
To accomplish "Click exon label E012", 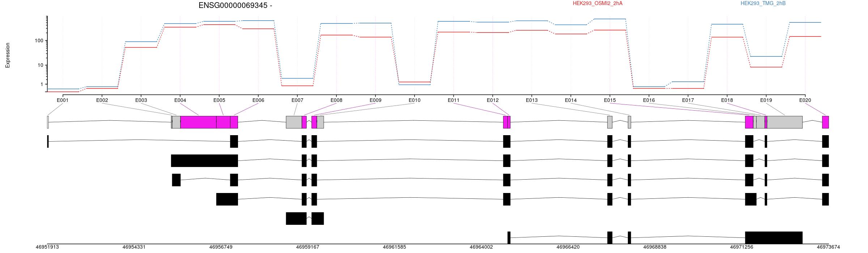I will point(493,100).
